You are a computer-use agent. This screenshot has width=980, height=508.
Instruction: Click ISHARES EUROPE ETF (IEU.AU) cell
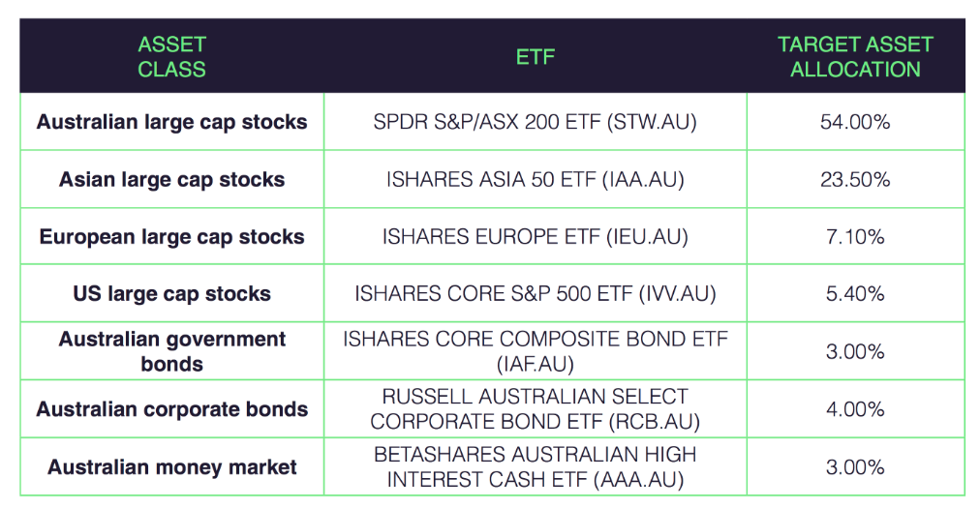(x=535, y=237)
